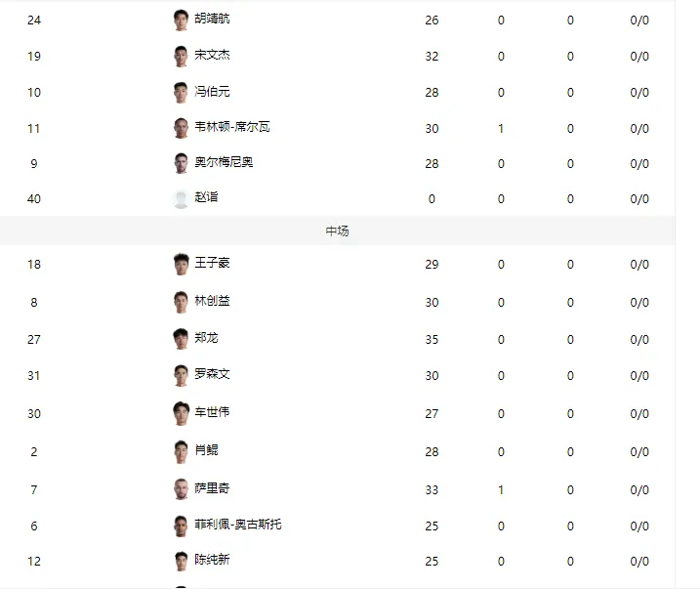700x589 pixels.
Task: Open 赵诣 placeholder avatar
Action: click(x=181, y=198)
